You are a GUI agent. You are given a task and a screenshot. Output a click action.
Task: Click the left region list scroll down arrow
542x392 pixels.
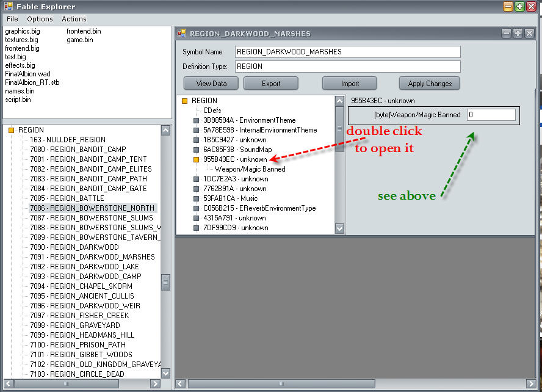pos(165,373)
